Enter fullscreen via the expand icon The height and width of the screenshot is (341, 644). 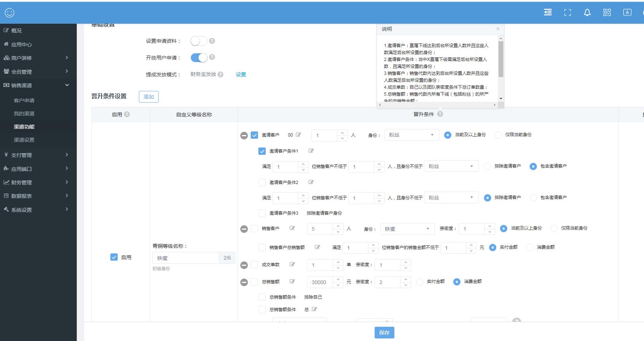coord(567,12)
